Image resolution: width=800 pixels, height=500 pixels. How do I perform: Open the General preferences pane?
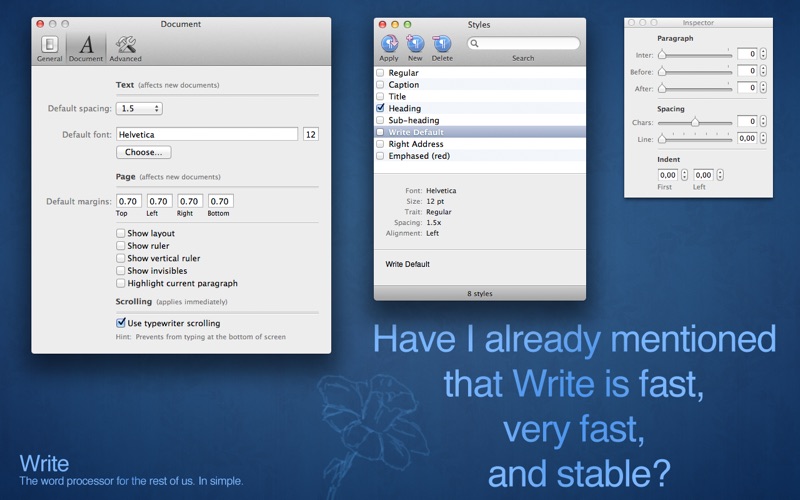49,48
